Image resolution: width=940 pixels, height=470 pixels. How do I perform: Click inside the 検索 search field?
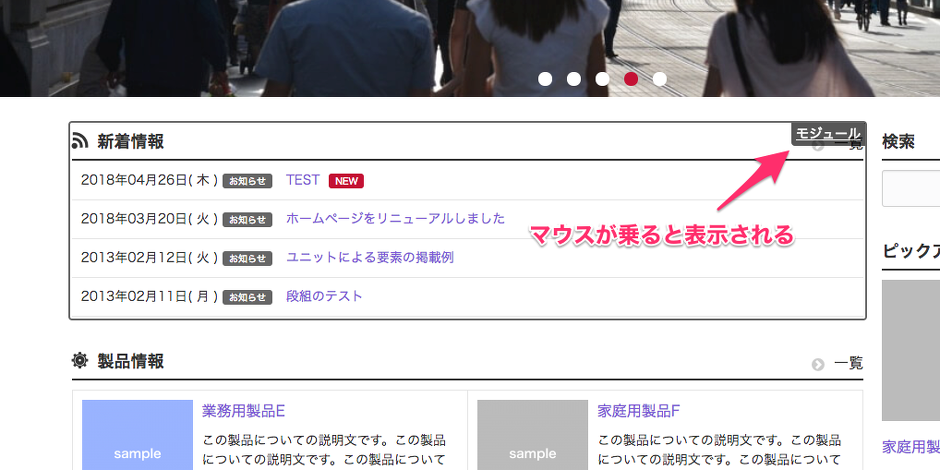(910, 188)
